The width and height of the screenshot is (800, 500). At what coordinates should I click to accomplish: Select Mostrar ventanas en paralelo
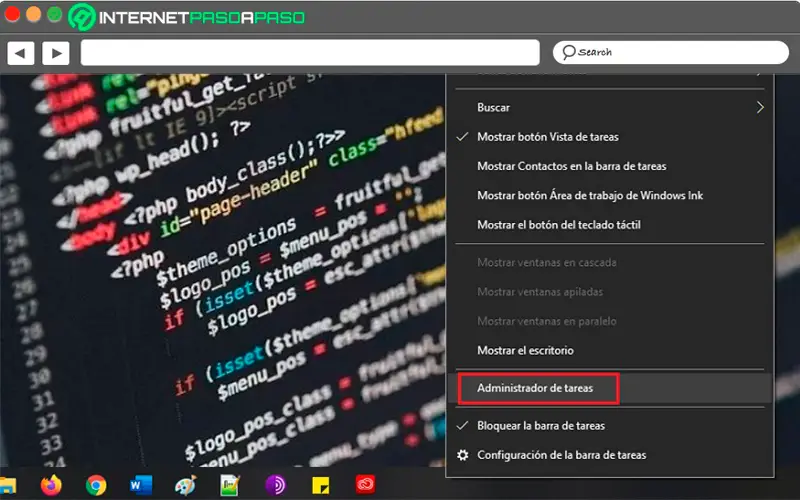610,321
